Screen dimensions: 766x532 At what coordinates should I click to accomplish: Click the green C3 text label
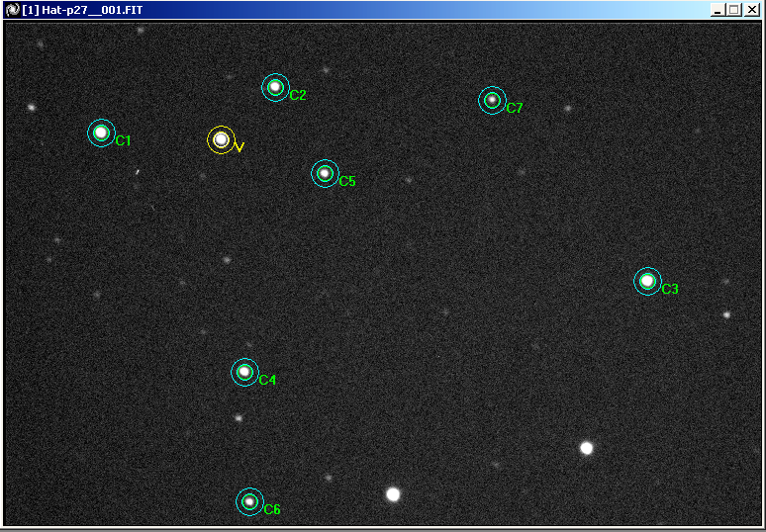tap(670, 290)
